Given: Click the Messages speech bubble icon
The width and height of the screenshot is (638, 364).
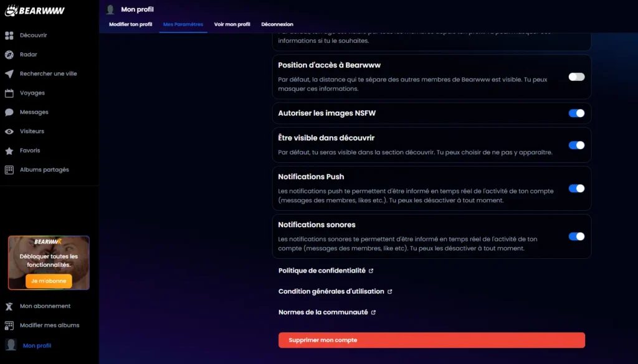Looking at the screenshot, I should tap(9, 113).
